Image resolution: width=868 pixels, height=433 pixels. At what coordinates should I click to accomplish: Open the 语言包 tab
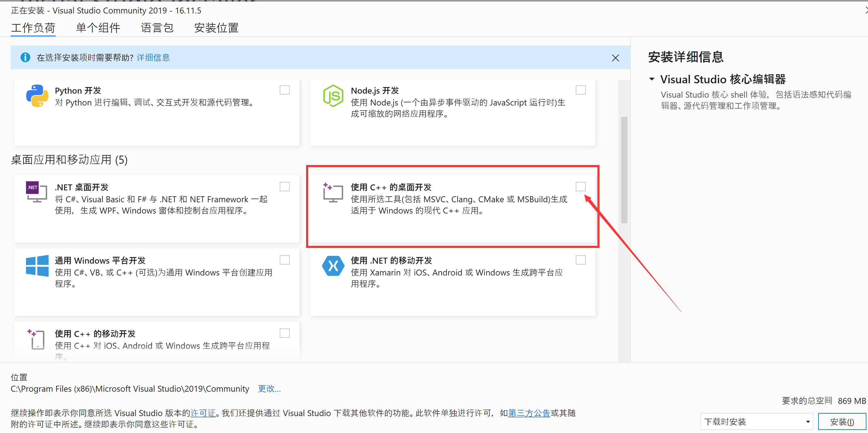click(x=157, y=28)
